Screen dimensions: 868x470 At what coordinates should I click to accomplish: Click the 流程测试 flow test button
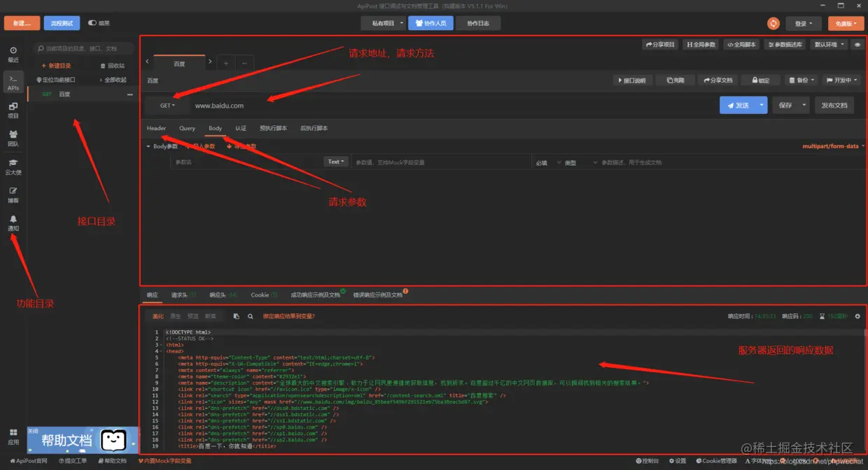click(62, 23)
